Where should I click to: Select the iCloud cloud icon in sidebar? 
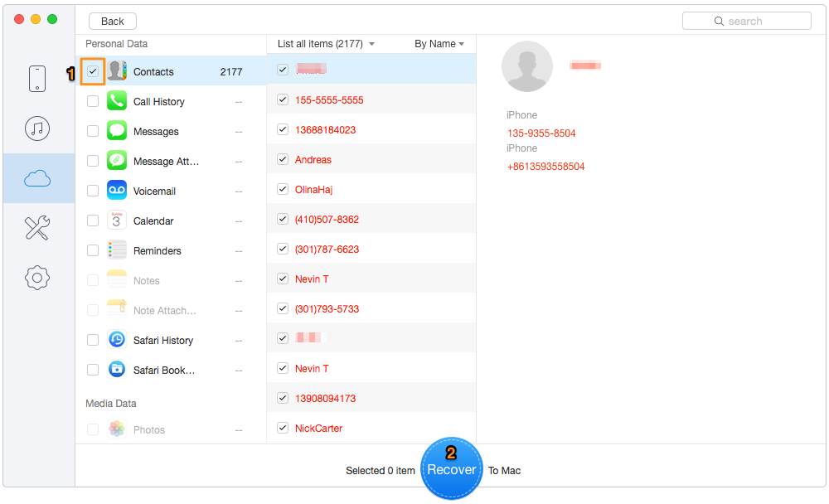[x=37, y=179]
